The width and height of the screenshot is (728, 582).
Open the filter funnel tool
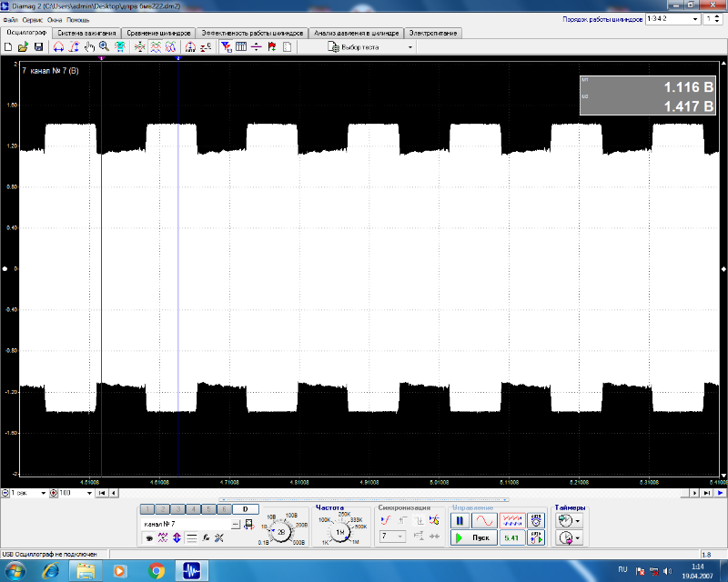coord(226,47)
